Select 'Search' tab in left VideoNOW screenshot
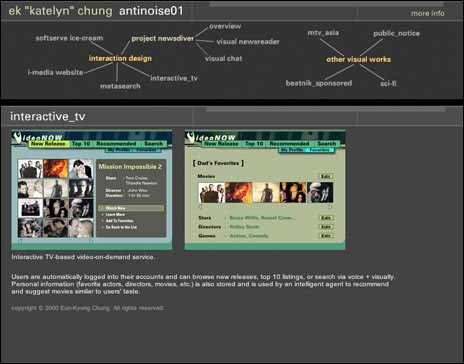The height and width of the screenshot is (364, 464). [x=153, y=144]
